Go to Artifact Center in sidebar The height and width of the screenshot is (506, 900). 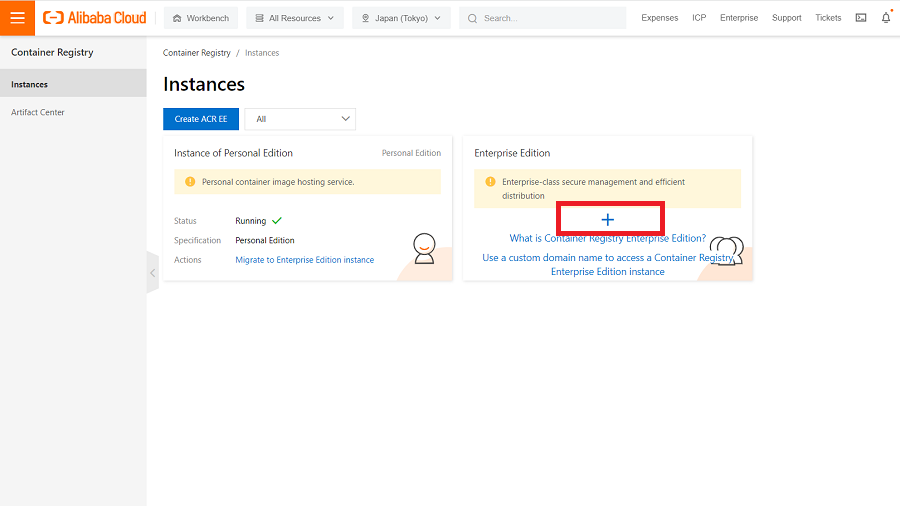click(x=38, y=112)
